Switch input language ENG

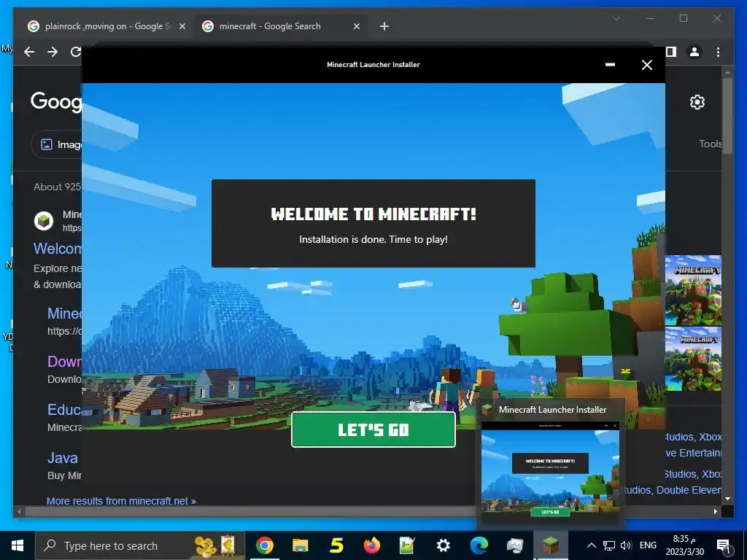pyautogui.click(x=648, y=545)
